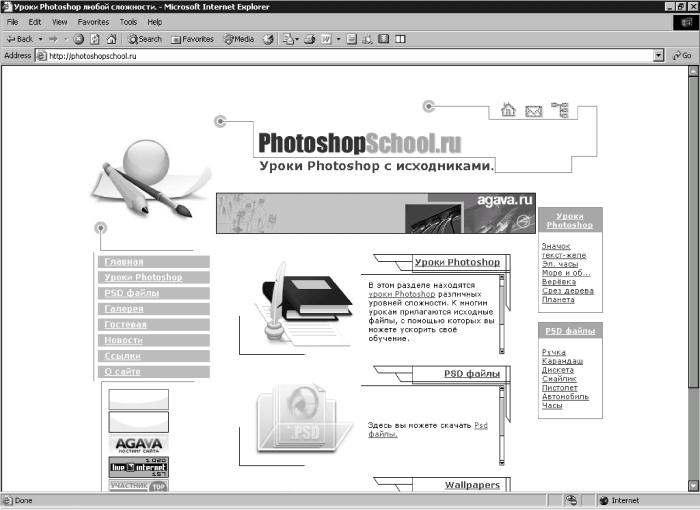Click the Wallpapers section heading

coord(472,485)
